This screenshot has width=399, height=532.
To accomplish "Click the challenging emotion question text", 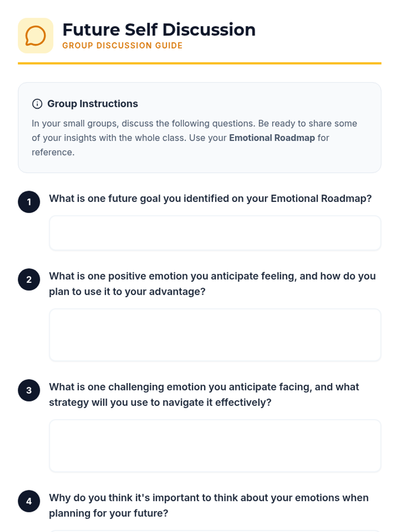I will (204, 394).
